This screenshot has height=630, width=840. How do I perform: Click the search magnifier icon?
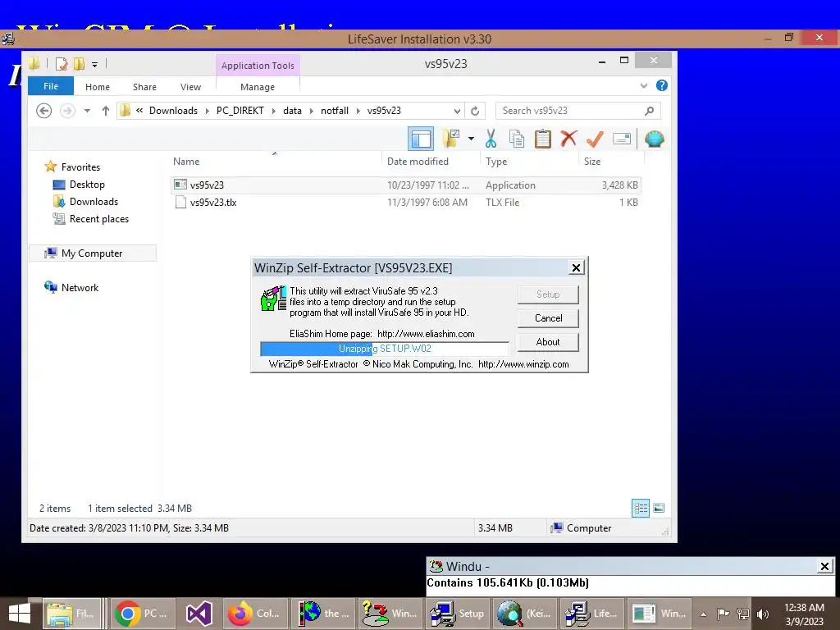tap(650, 111)
